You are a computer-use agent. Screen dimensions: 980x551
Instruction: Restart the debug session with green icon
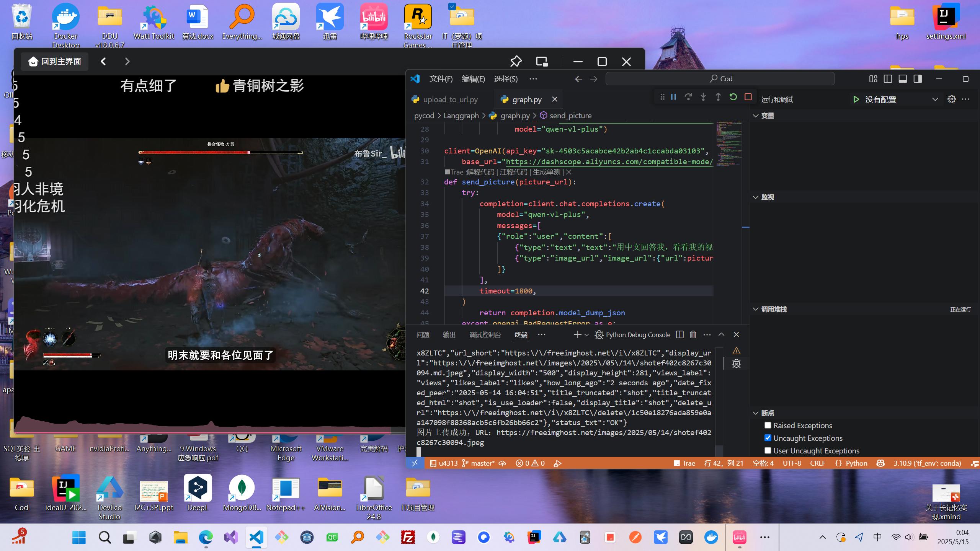click(x=733, y=97)
